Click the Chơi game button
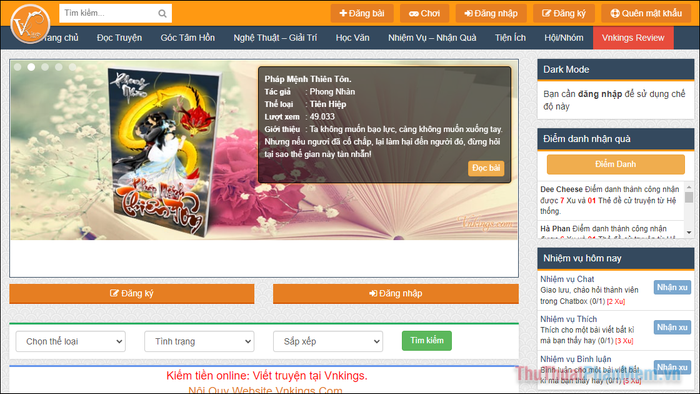 (425, 13)
